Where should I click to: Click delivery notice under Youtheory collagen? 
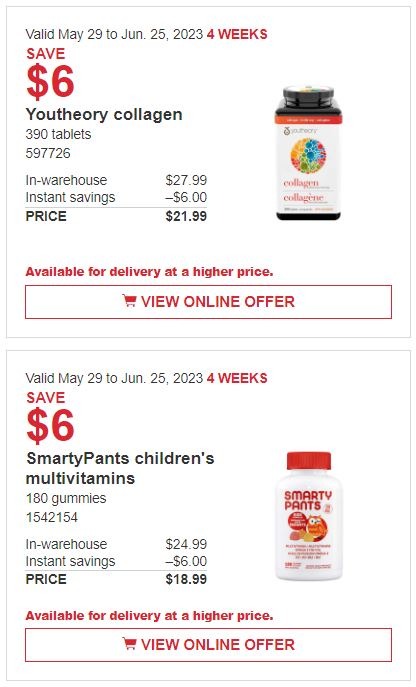149,272
